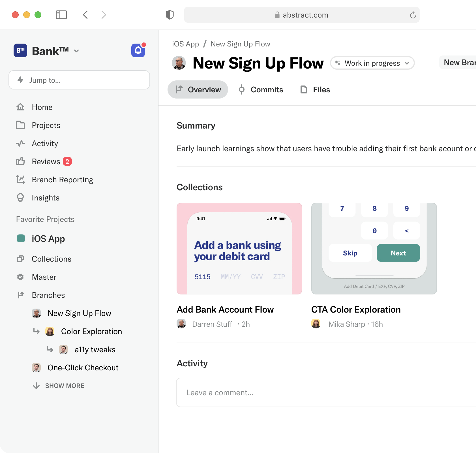Expand SHOW MORE branches
This screenshot has width=476, height=453.
59,386
